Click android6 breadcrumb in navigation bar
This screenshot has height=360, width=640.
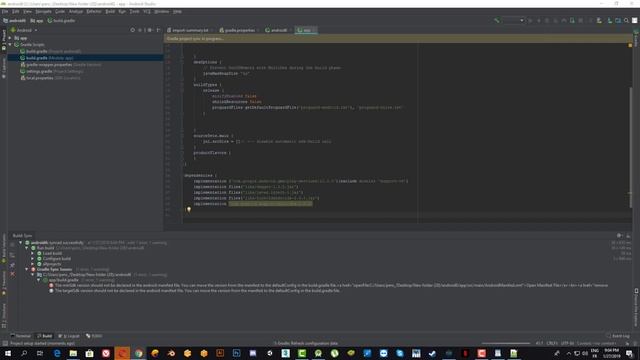click(x=14, y=20)
